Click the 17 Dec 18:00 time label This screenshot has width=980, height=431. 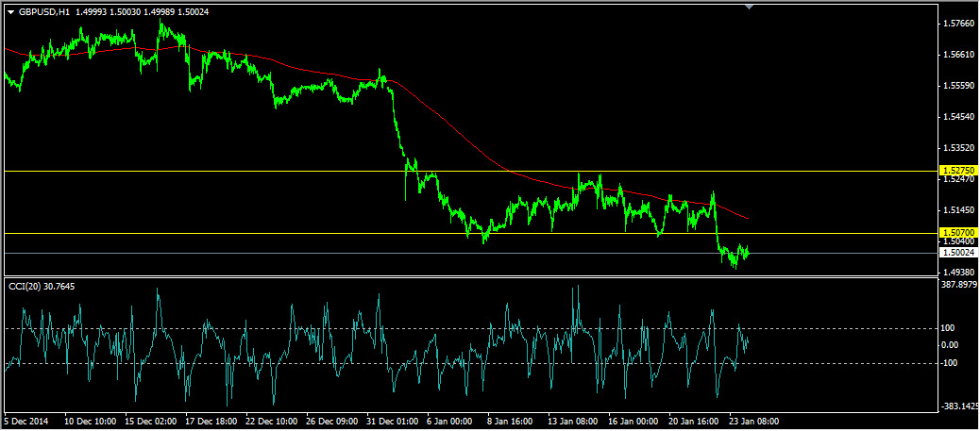[x=213, y=421]
